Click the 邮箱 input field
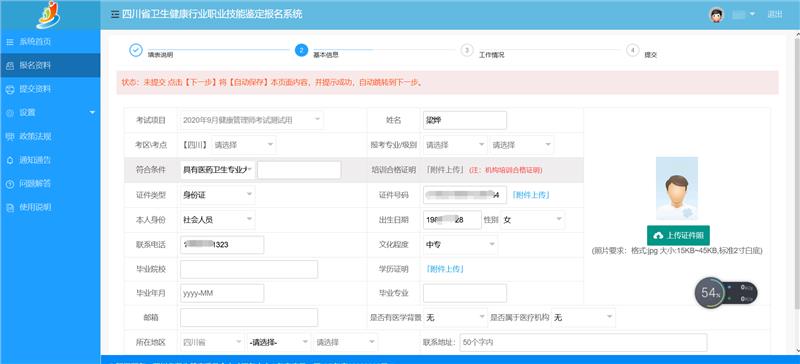 pyautogui.click(x=249, y=318)
